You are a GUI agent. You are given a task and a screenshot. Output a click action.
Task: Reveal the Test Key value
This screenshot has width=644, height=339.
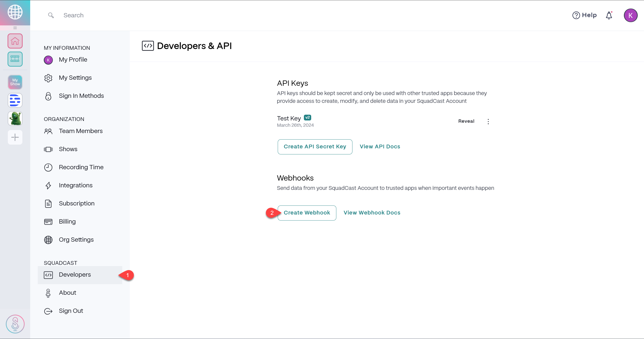[466, 121]
